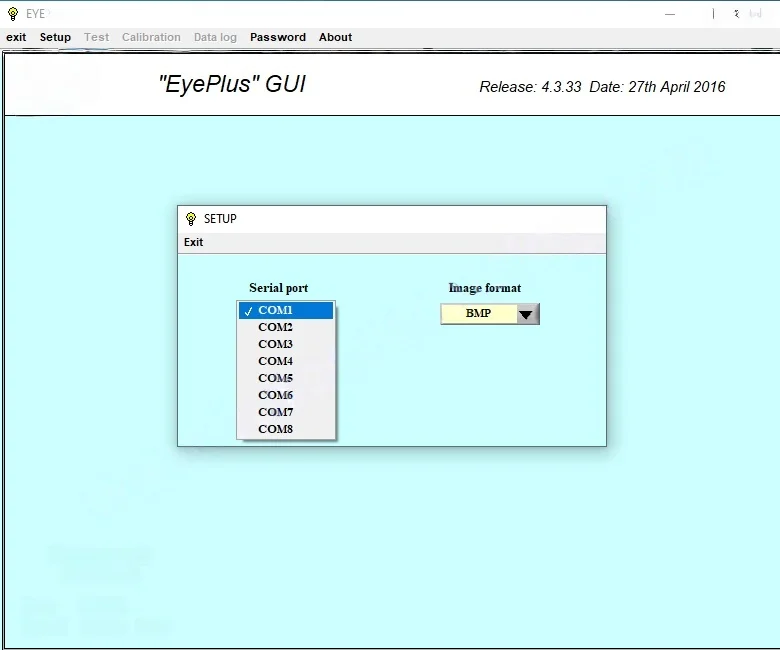The height and width of the screenshot is (650, 780).
Task: Open the Setup menu
Action: tap(55, 37)
